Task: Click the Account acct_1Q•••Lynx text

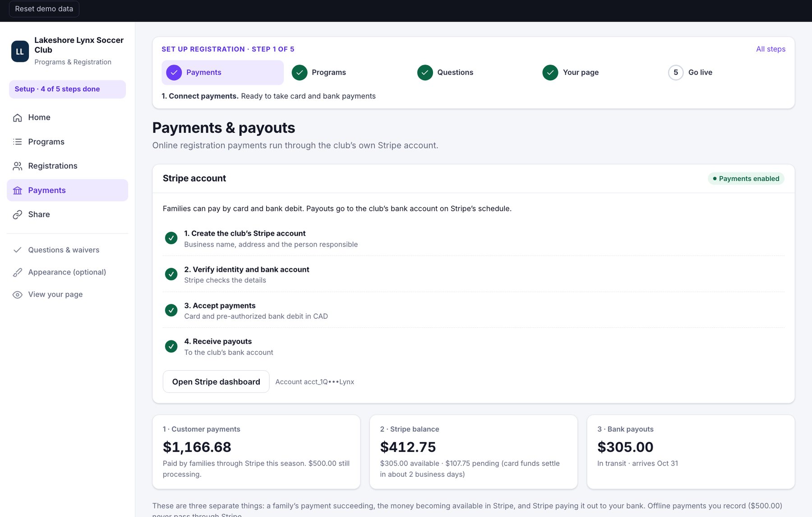Action: [x=314, y=382]
